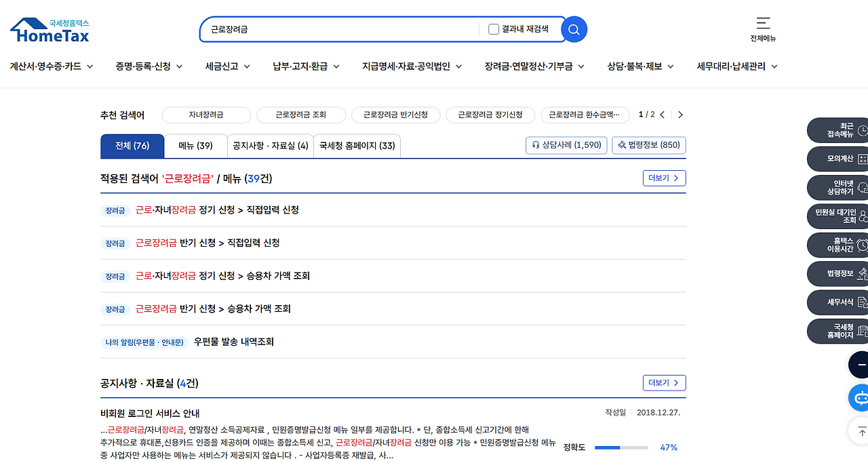Select suggested keyword 근로장려금 환수금액

[585, 115]
